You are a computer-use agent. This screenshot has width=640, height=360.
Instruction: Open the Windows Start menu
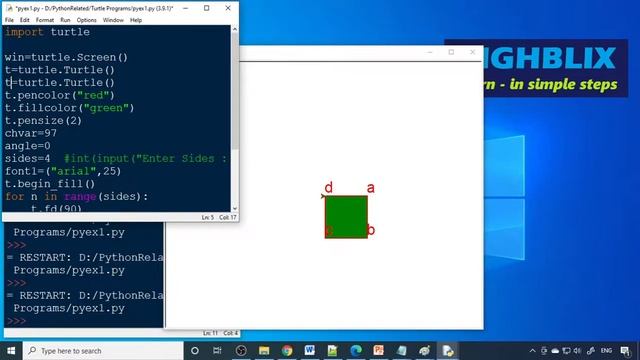11,351
